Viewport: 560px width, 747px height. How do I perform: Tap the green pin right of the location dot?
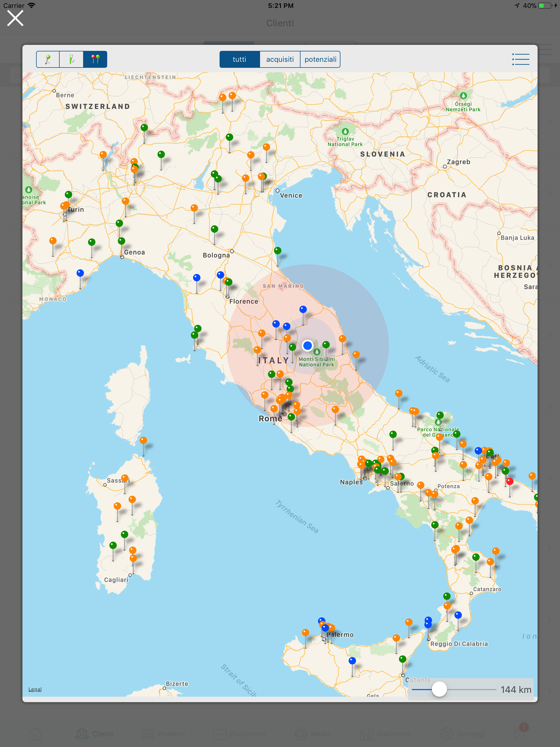click(326, 345)
